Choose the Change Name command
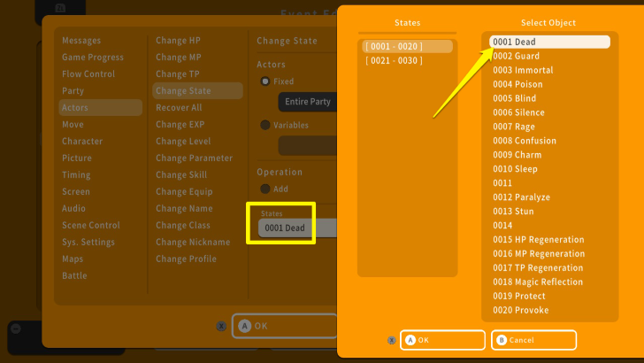This screenshot has width=644, height=363. [184, 208]
